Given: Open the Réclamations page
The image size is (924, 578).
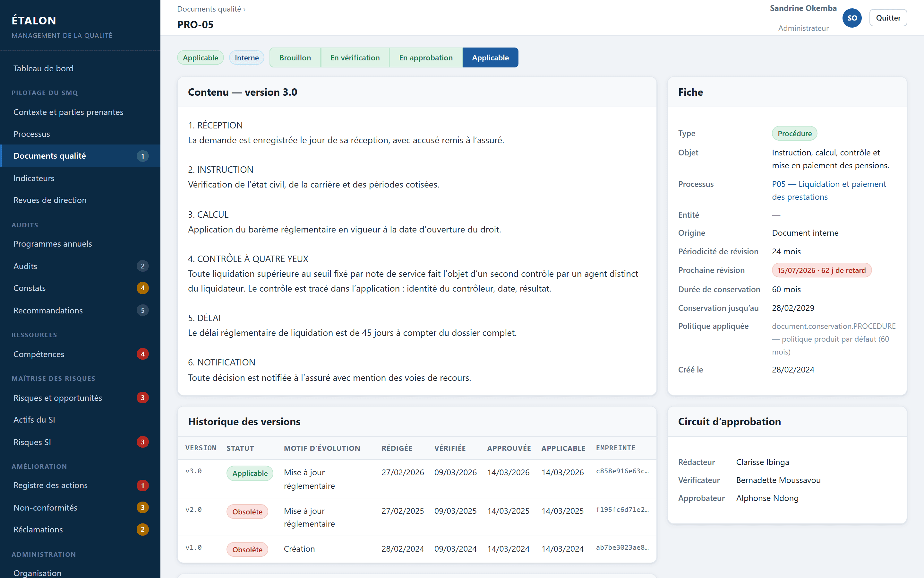Looking at the screenshot, I should 80,530.
